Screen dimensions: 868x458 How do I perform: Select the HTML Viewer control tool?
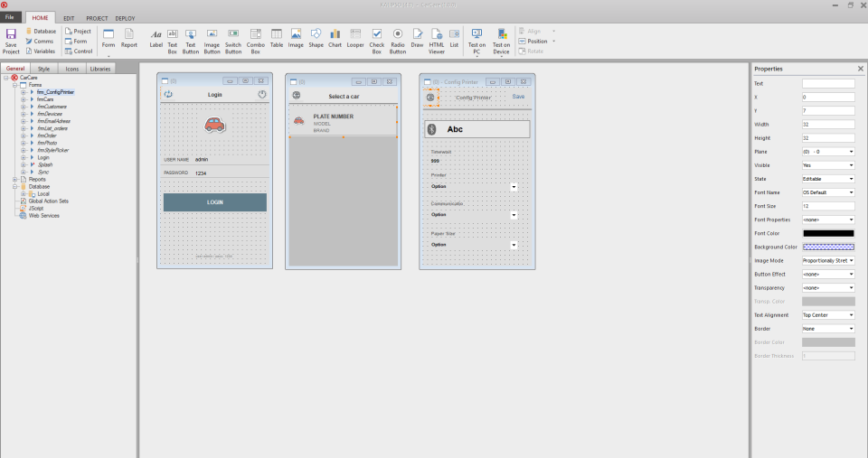click(x=436, y=42)
